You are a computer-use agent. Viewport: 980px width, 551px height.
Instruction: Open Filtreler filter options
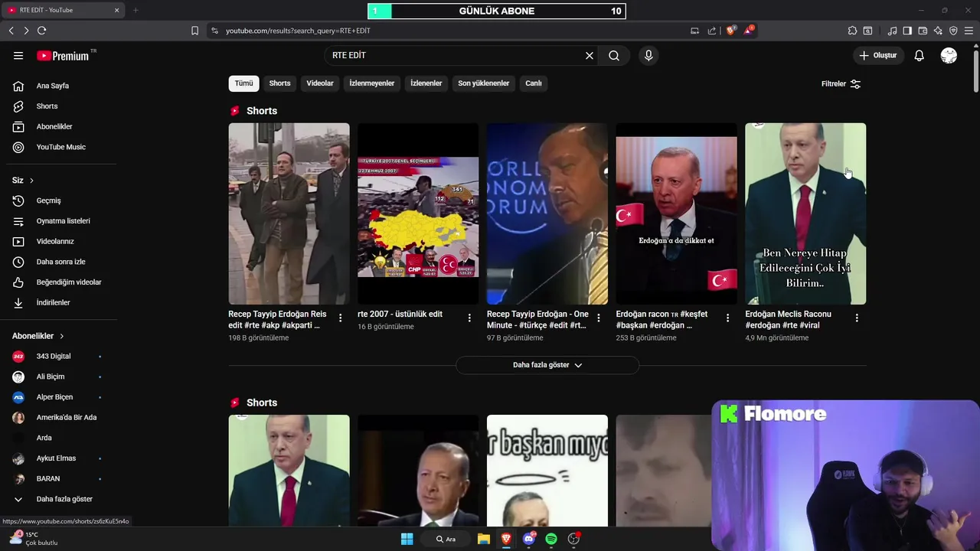[x=841, y=84]
